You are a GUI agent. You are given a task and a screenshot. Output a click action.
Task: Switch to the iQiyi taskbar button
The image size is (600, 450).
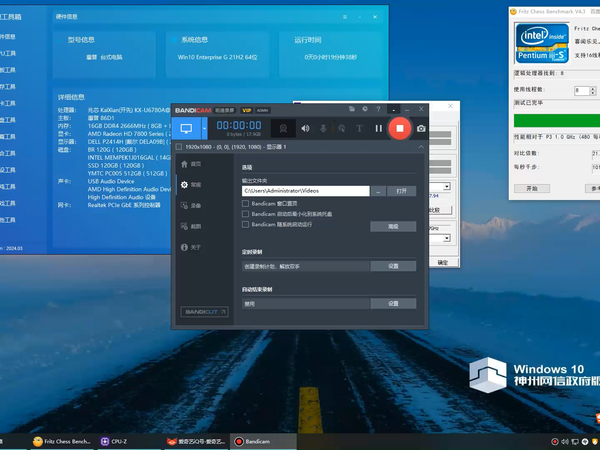[196, 442]
